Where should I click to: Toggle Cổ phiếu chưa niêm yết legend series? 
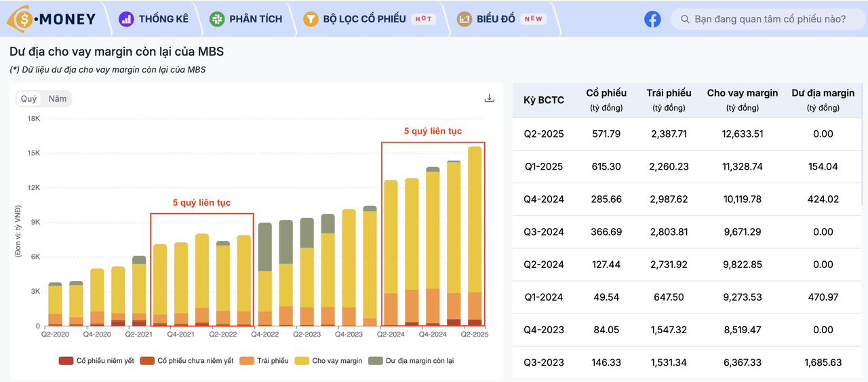pos(187,361)
